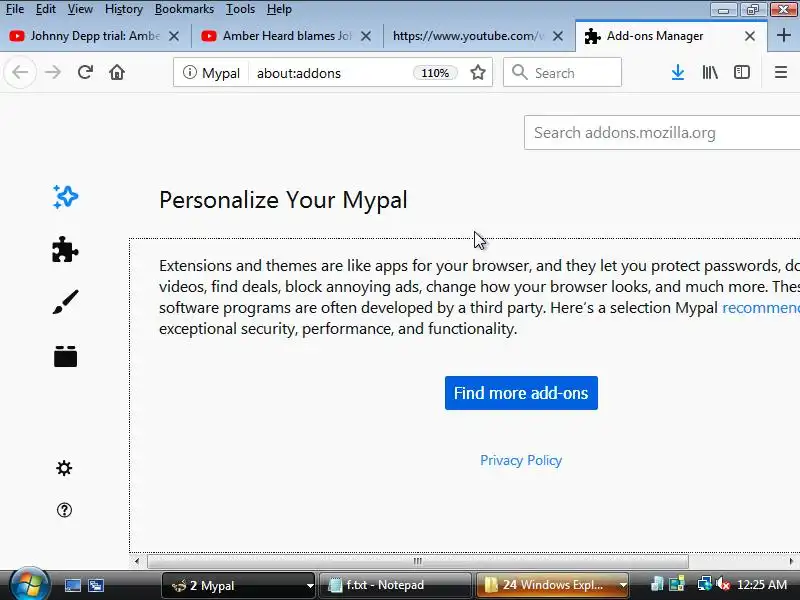Close the Johnny Depp trial tab
Screen dimensions: 800x600
point(174,36)
